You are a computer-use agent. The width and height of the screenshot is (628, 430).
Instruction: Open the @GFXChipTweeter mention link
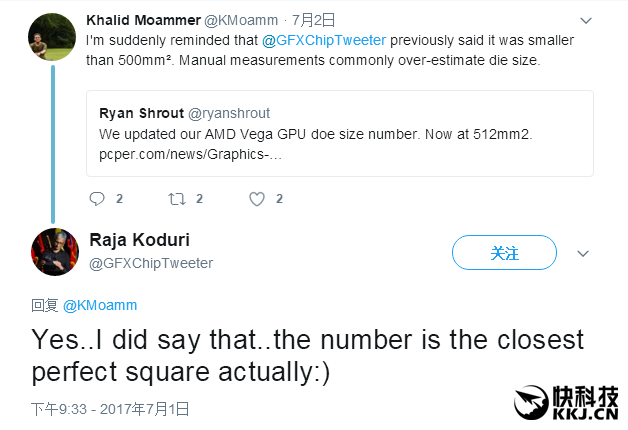pyautogui.click(x=324, y=40)
